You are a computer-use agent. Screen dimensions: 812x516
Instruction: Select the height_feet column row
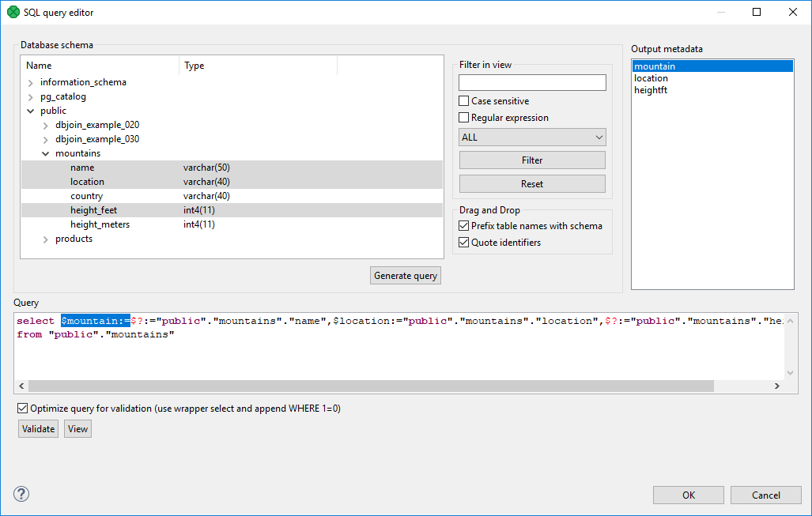tap(93, 209)
